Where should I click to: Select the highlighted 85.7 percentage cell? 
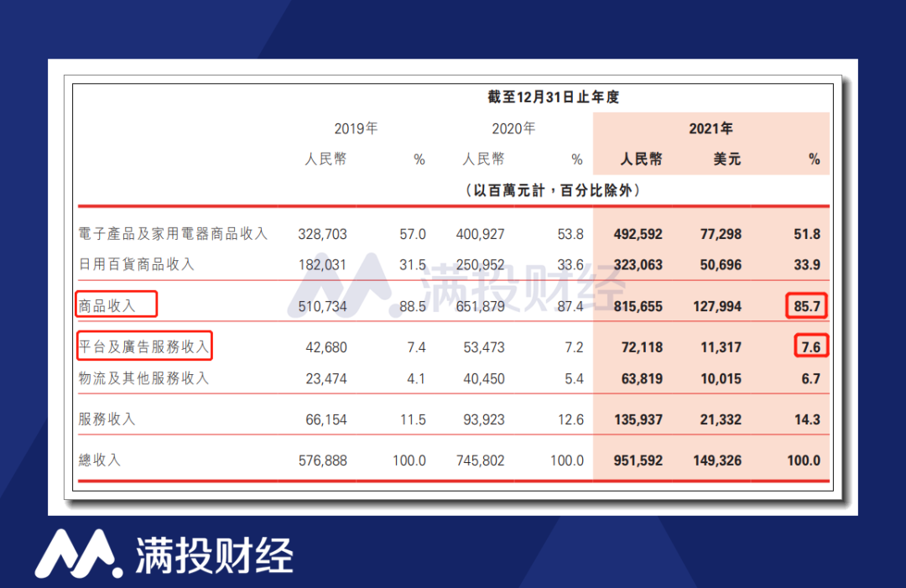point(806,306)
